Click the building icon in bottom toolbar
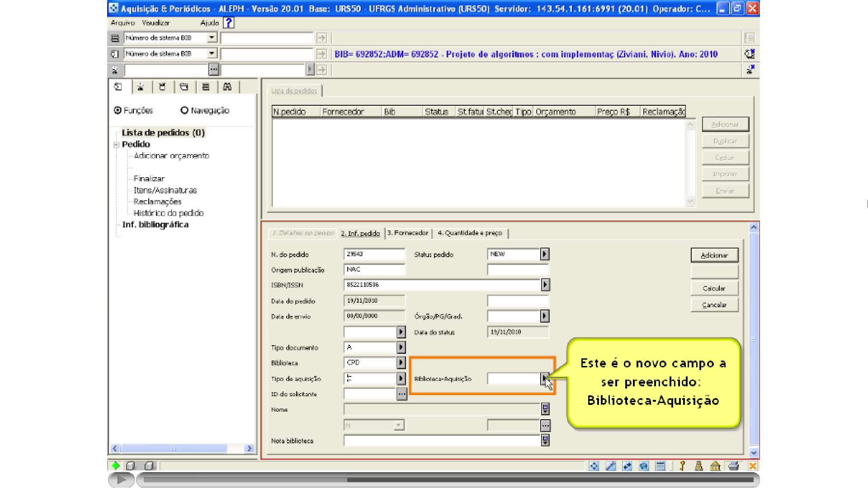Viewport: 868px width, 488px height. [x=715, y=466]
